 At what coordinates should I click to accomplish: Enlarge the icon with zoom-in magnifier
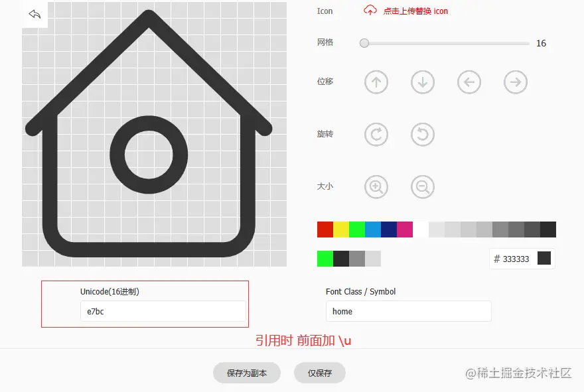(x=376, y=186)
